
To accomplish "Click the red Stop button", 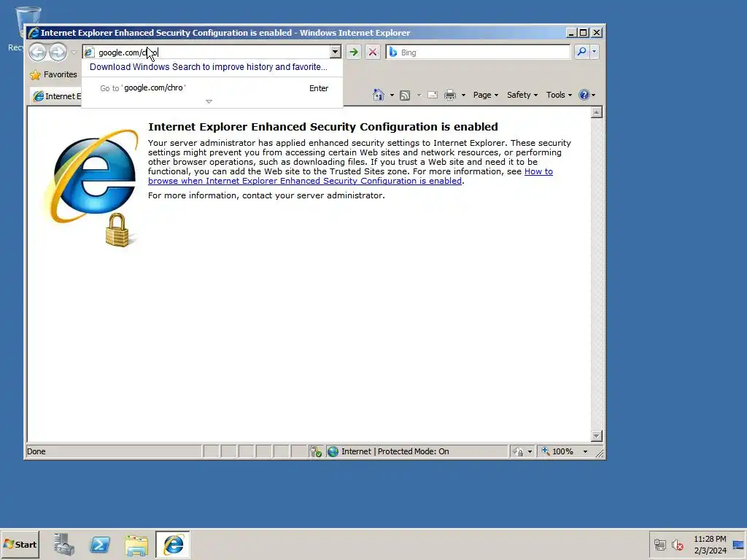I will (373, 52).
